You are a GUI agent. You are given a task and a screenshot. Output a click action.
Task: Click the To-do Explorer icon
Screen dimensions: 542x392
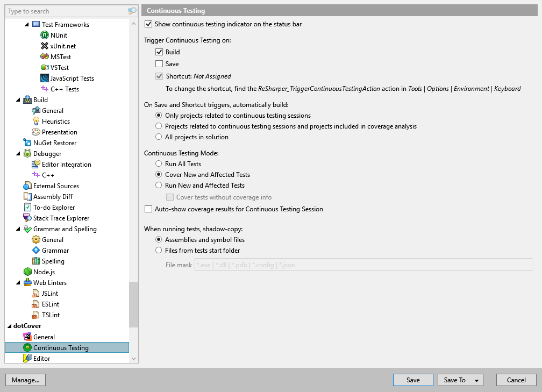pos(27,208)
